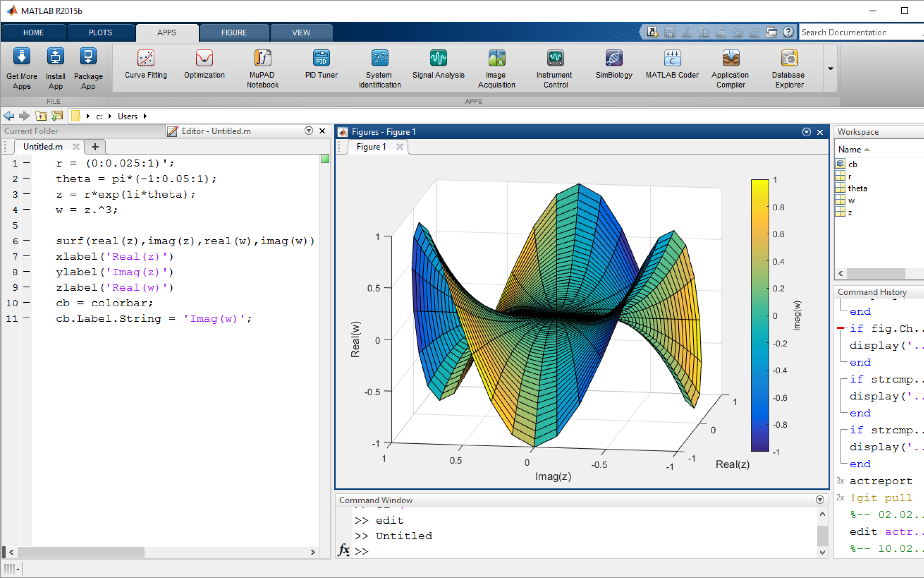Click the Imag(w) colorbar

pyautogui.click(x=760, y=315)
